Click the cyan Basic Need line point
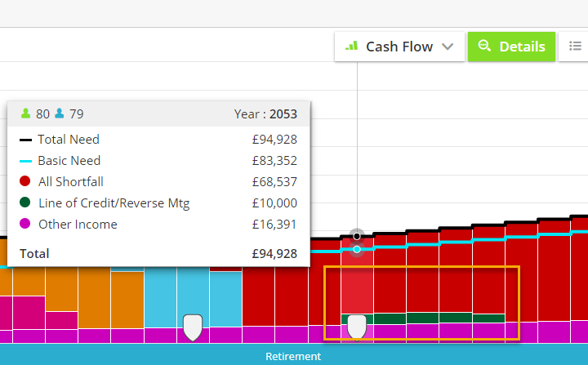This screenshot has width=588, height=365. pos(357,250)
